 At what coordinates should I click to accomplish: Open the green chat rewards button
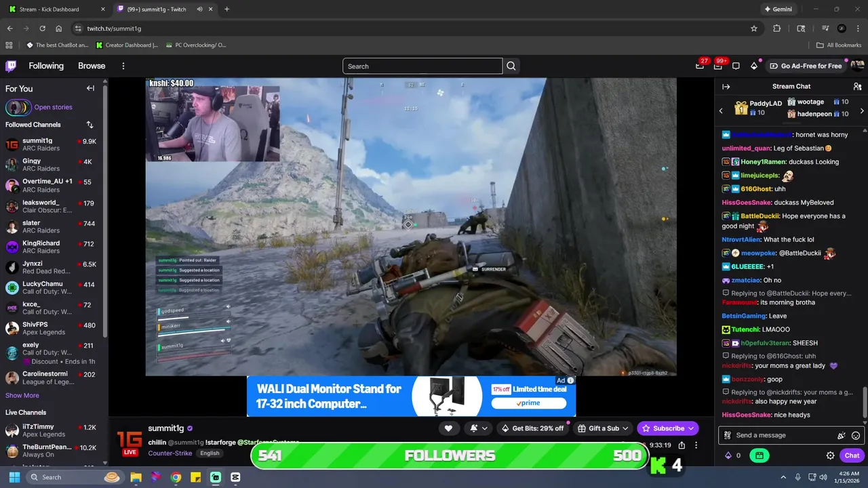pos(759,455)
